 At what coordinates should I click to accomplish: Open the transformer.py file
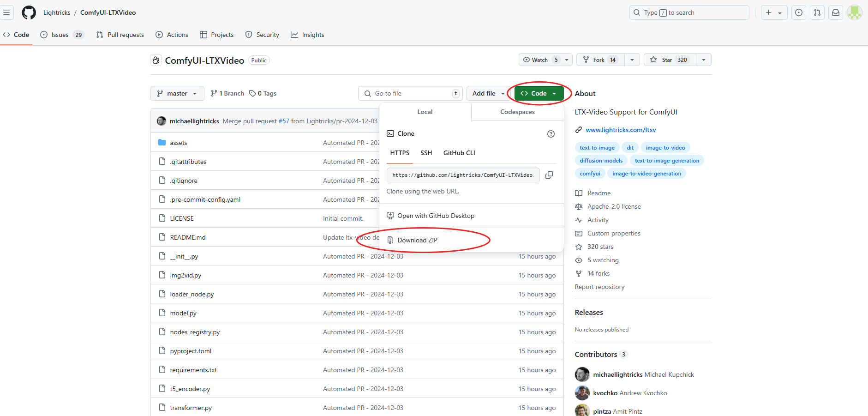click(191, 408)
